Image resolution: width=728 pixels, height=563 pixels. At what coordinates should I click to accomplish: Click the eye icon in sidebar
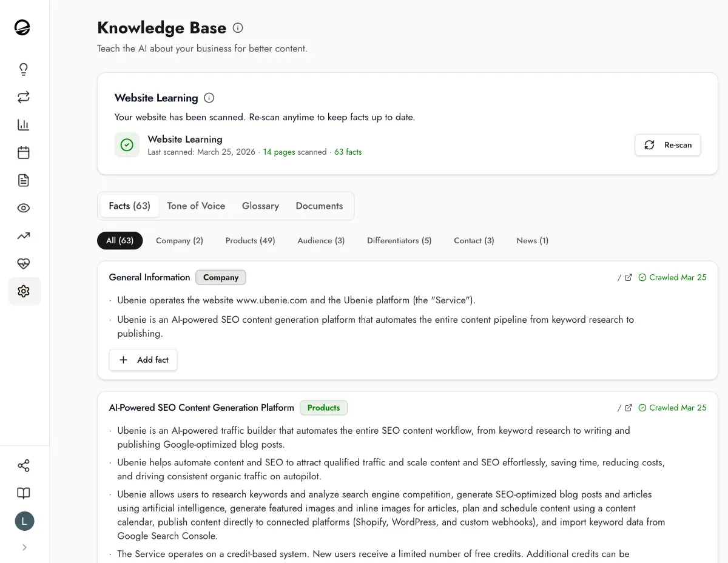click(x=24, y=208)
